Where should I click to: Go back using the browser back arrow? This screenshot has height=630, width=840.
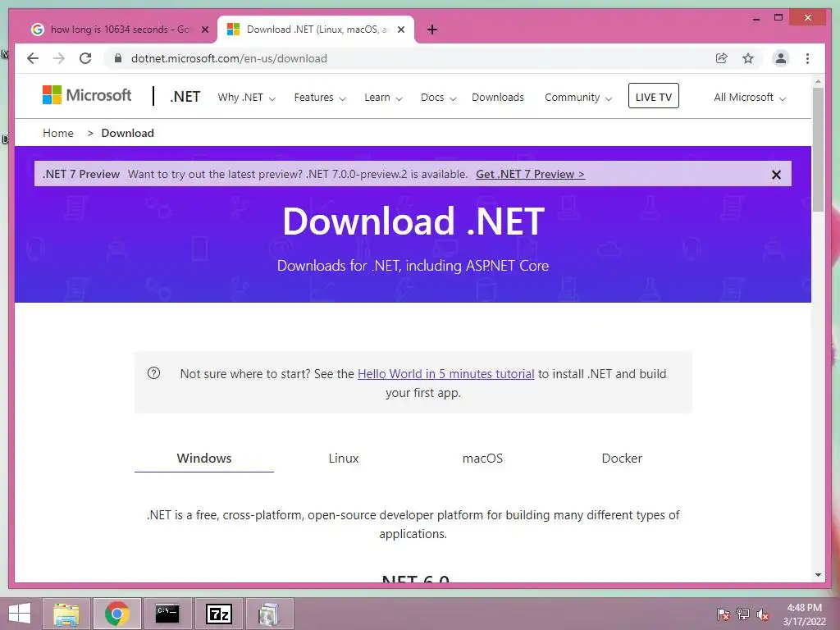33,58
